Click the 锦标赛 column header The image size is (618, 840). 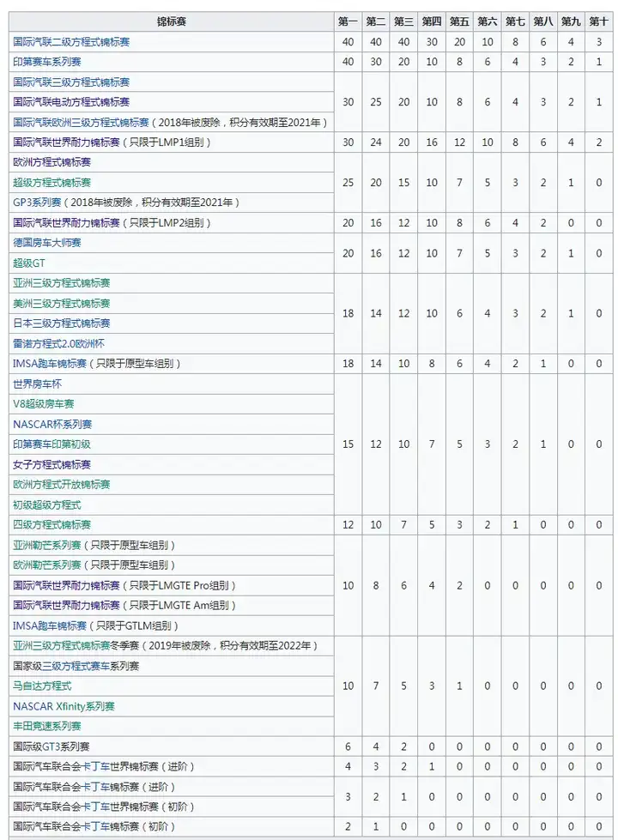tap(172, 21)
